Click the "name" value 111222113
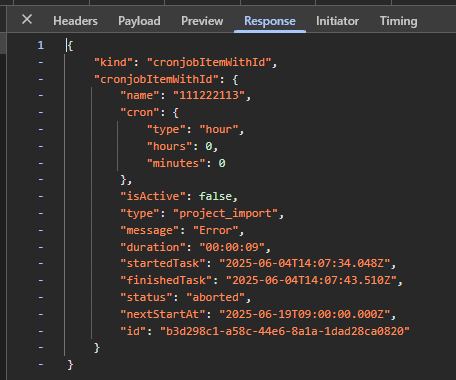The height and width of the screenshot is (380, 456). tap(209, 95)
